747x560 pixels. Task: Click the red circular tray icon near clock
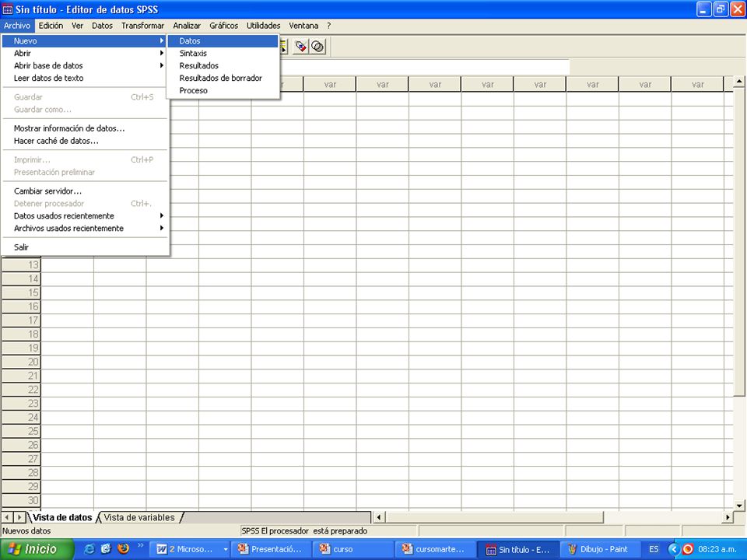687,549
